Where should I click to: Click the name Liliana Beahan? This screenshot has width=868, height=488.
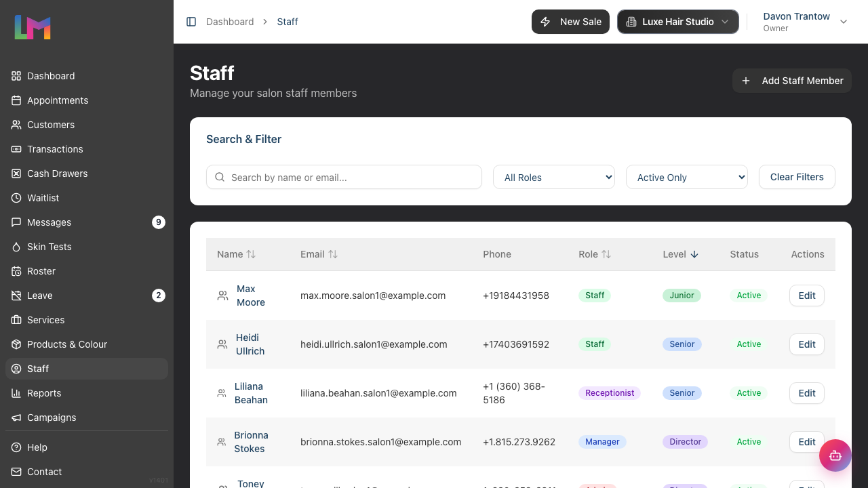(x=251, y=393)
